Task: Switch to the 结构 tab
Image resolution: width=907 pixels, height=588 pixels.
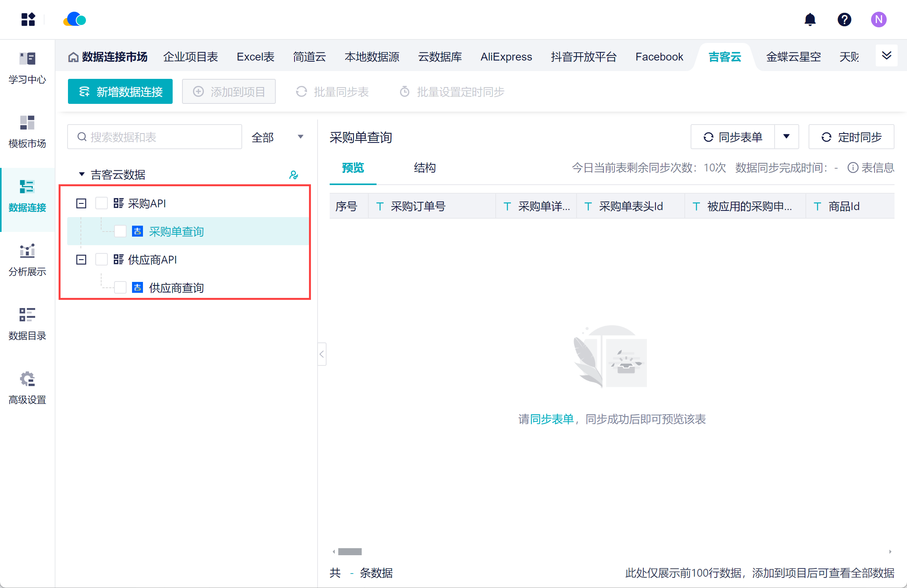Action: pos(425,168)
